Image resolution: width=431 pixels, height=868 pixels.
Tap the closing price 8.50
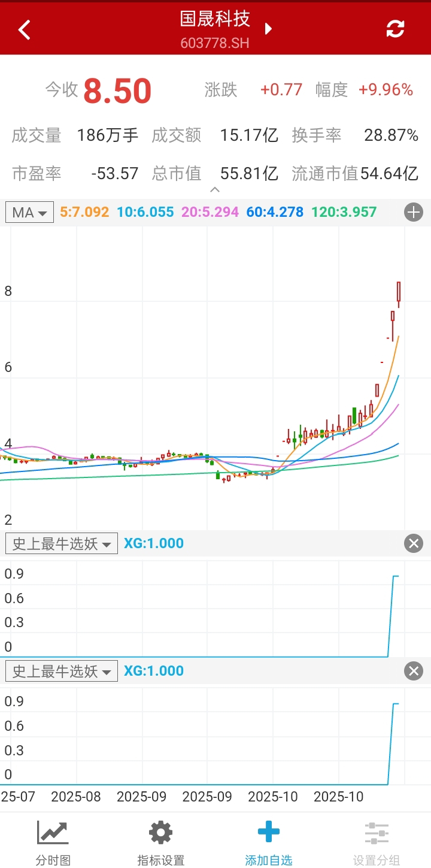(117, 91)
